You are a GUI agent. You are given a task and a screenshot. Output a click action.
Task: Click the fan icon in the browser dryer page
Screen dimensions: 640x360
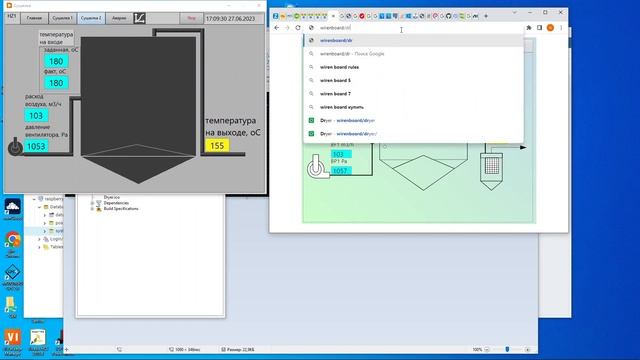[317, 167]
